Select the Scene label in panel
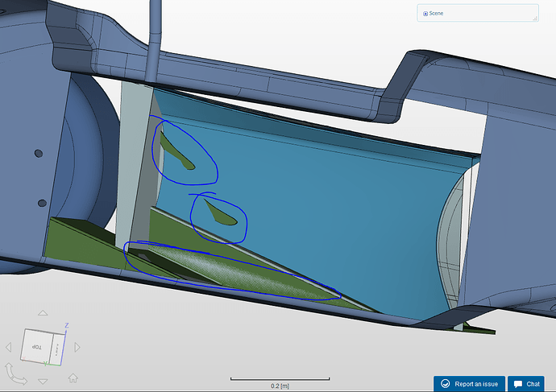Image resolution: width=556 pixels, height=392 pixels. point(436,14)
